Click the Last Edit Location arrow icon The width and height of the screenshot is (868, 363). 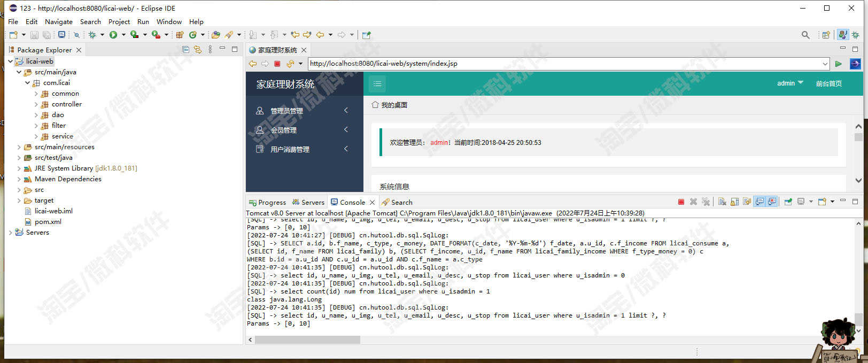click(294, 35)
